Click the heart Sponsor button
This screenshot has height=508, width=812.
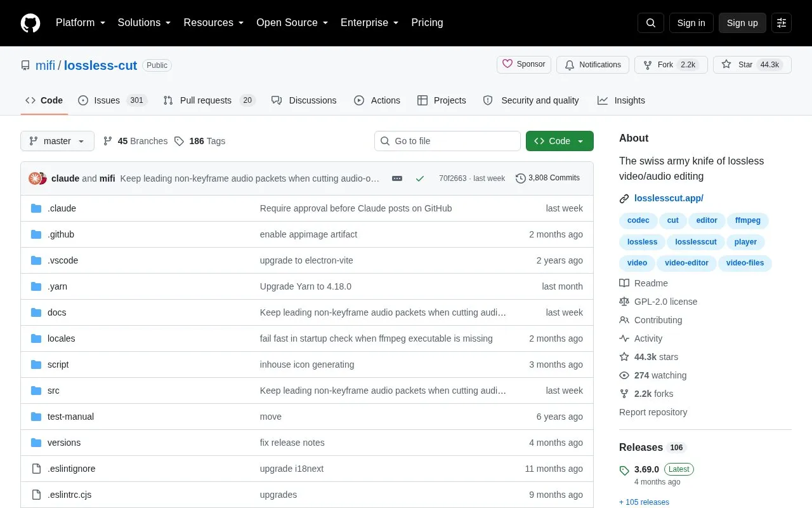click(524, 65)
